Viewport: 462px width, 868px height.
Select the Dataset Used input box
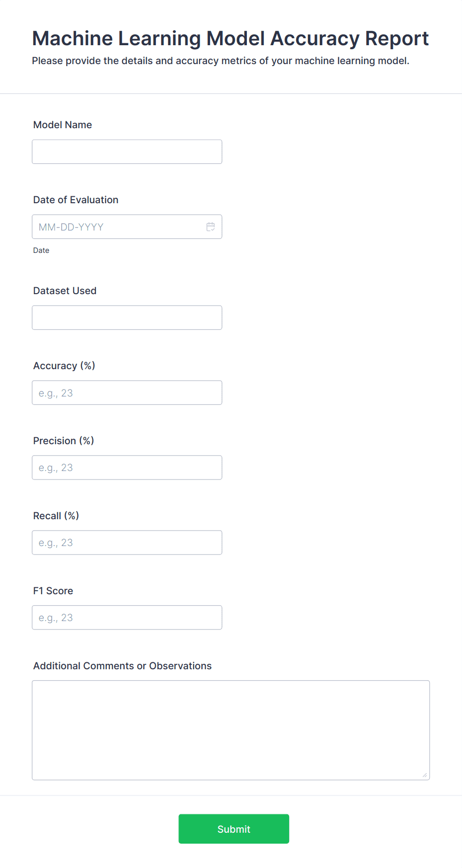(x=127, y=317)
